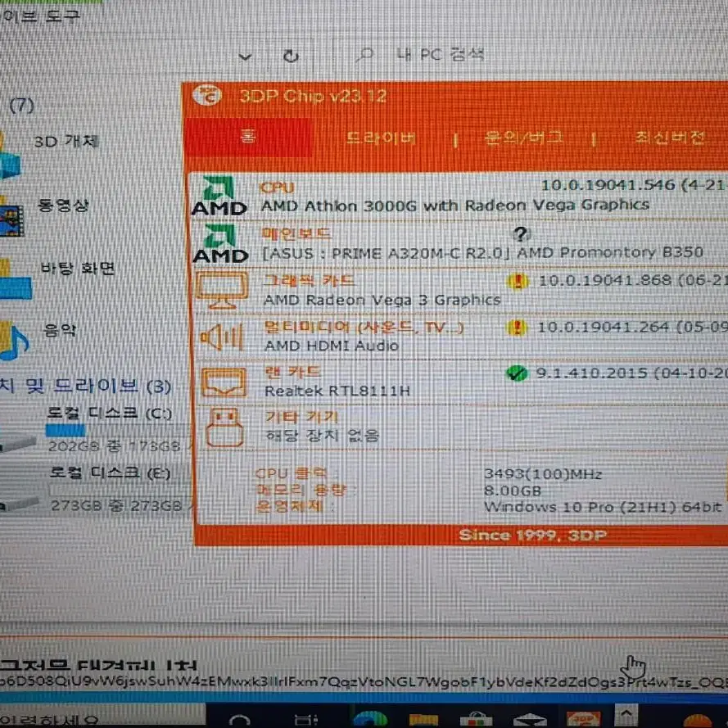The height and width of the screenshot is (728, 728).
Task: Open the Explorer address bar dropdown chevron
Action: pos(245,57)
